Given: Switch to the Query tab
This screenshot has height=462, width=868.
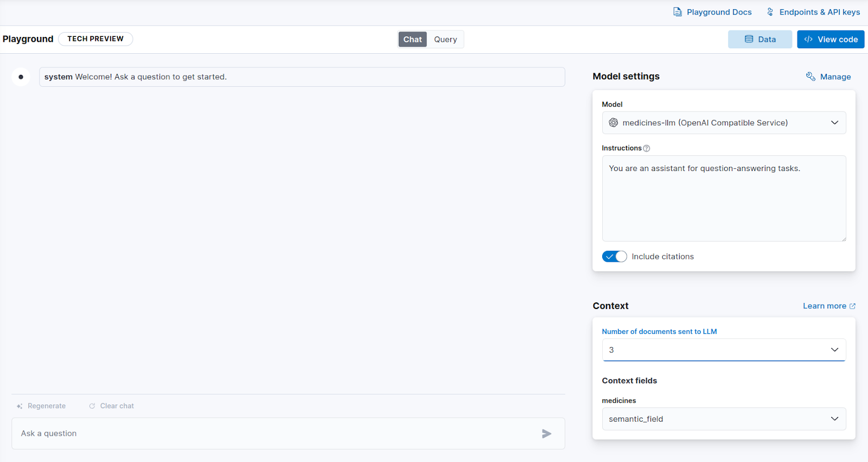Looking at the screenshot, I should (x=445, y=39).
